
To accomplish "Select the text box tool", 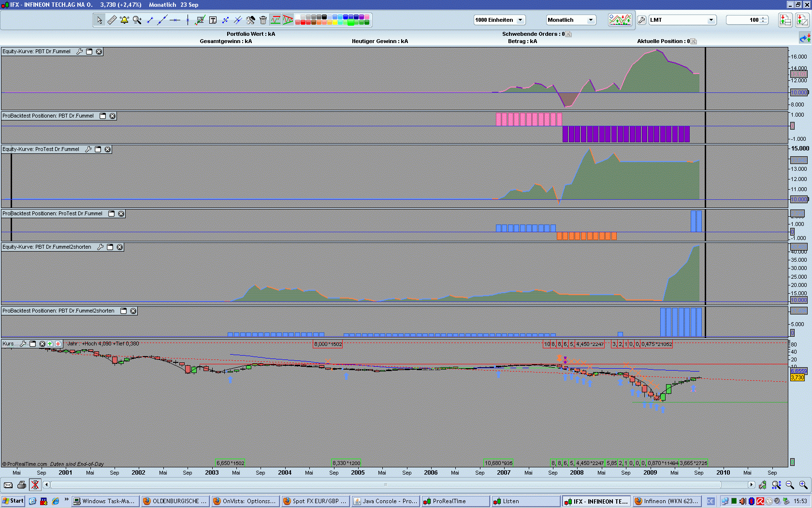I will (x=213, y=20).
